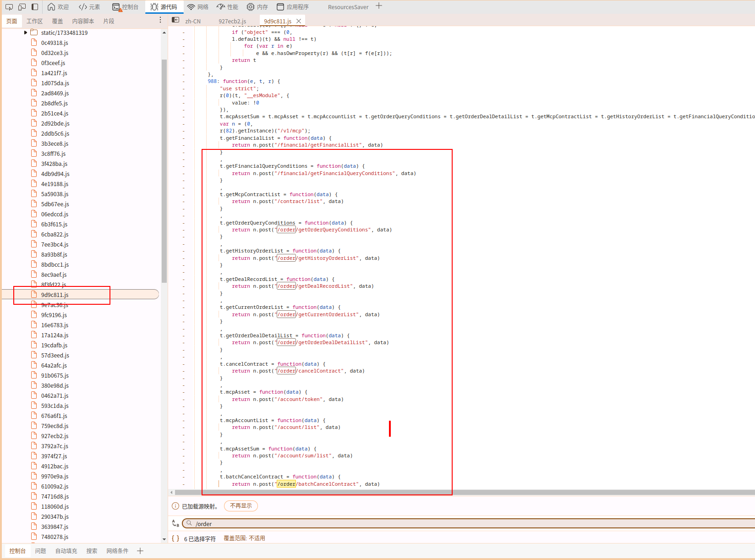Open the navigator more options menu
This screenshot has width=755, height=560.
tap(160, 20)
